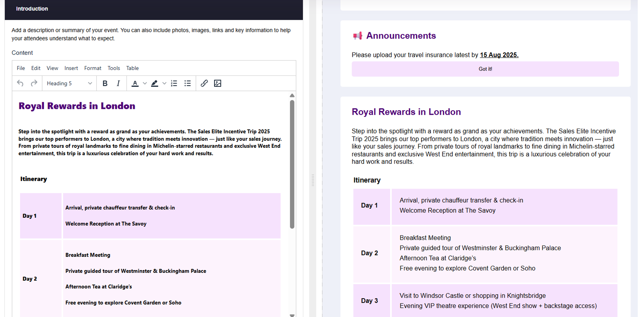
Task: Toggle Italic formatting button
Action: (x=118, y=84)
